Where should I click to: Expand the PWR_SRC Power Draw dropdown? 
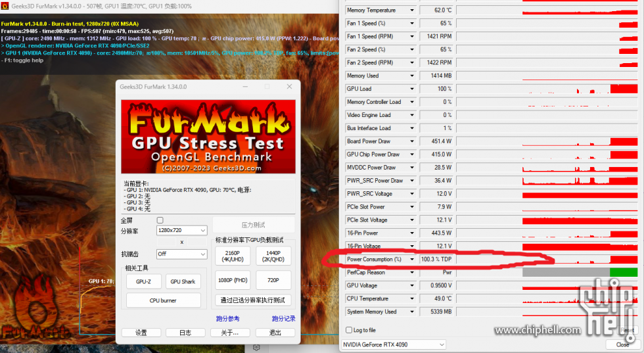point(412,181)
